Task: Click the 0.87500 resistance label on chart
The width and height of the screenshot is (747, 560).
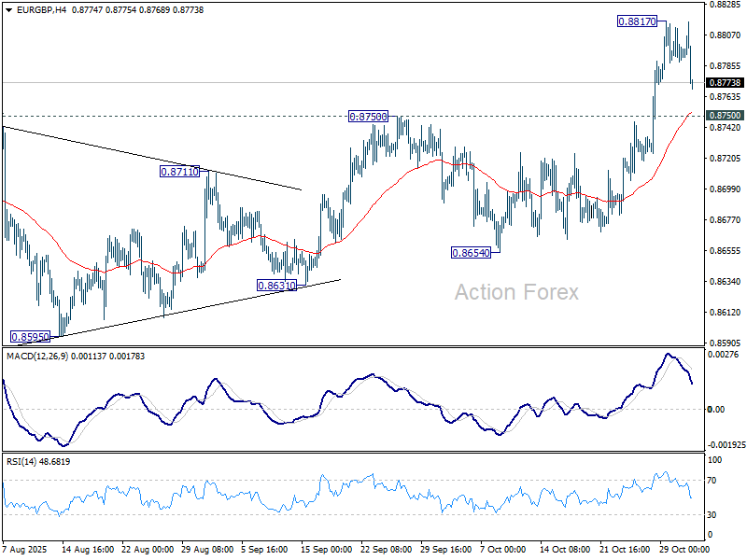Action: pyautogui.click(x=367, y=117)
